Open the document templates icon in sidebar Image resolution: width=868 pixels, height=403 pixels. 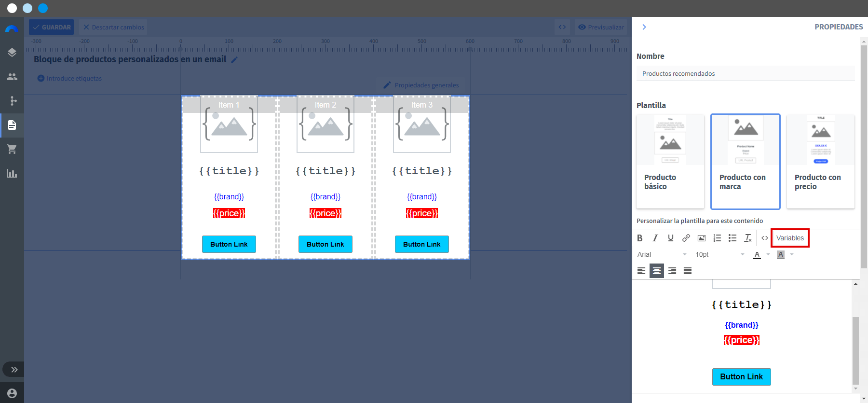coord(12,125)
